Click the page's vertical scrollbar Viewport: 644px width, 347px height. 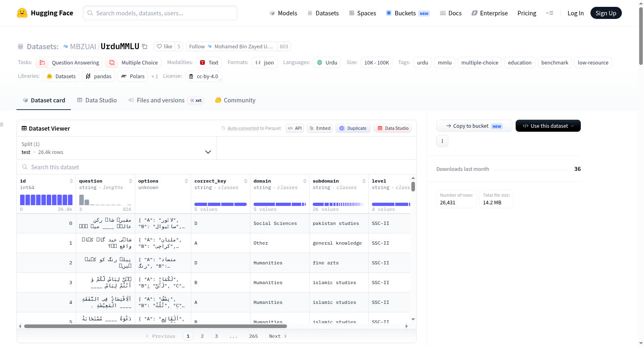[x=641, y=35]
